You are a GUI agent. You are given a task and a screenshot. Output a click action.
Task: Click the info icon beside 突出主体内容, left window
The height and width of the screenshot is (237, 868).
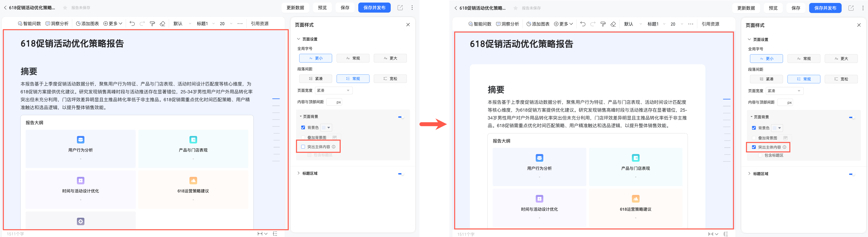click(334, 147)
